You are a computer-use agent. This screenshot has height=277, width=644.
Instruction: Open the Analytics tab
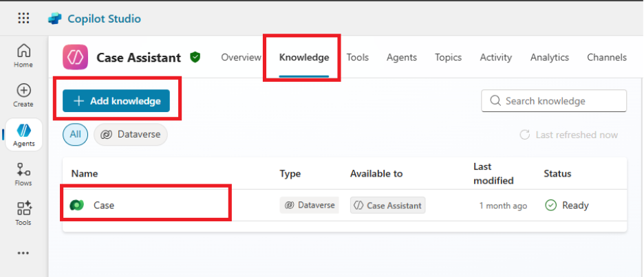coord(549,58)
